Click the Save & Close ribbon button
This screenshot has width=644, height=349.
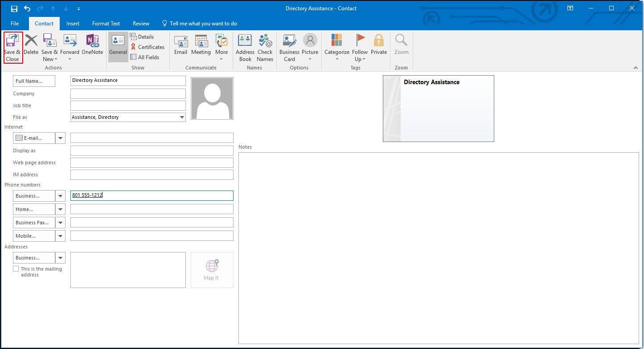point(13,48)
